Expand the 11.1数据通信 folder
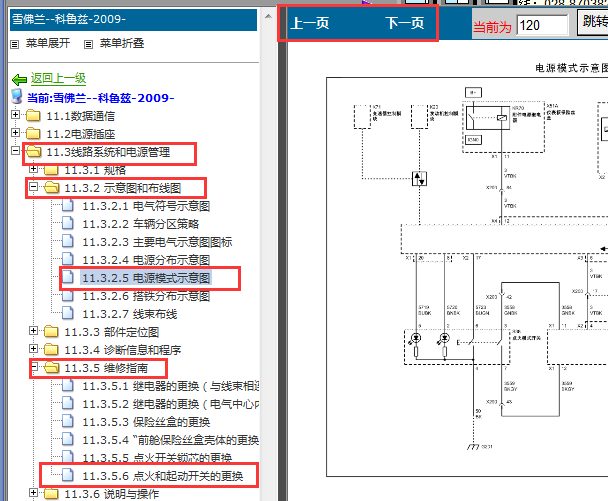The height and width of the screenshot is (501, 608). pyautogui.click(x=15, y=115)
